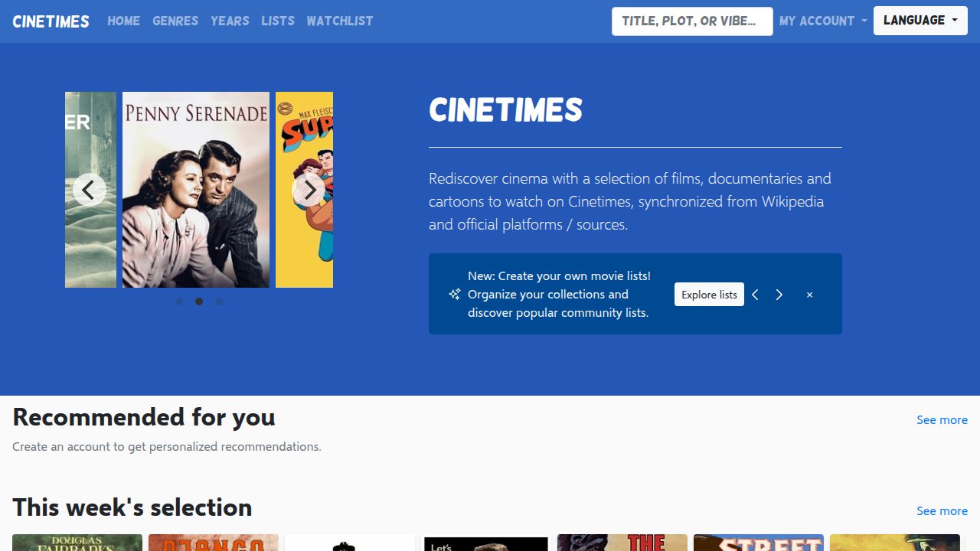The height and width of the screenshot is (551, 980).
Task: Click See more for Recommended for you
Action: coord(942,419)
